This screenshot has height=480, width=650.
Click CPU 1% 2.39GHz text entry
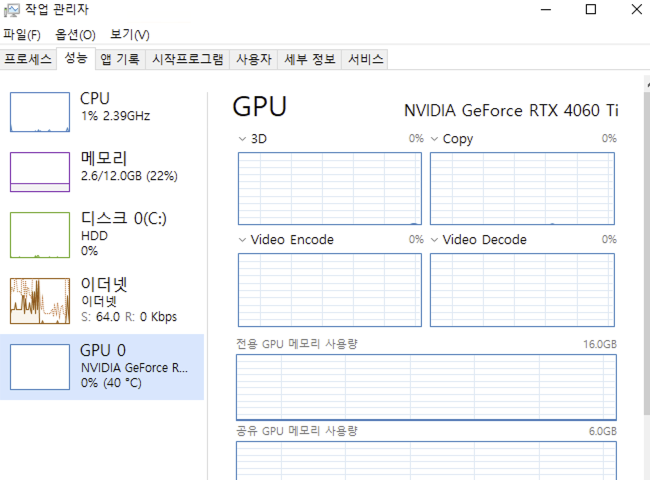coord(116,116)
